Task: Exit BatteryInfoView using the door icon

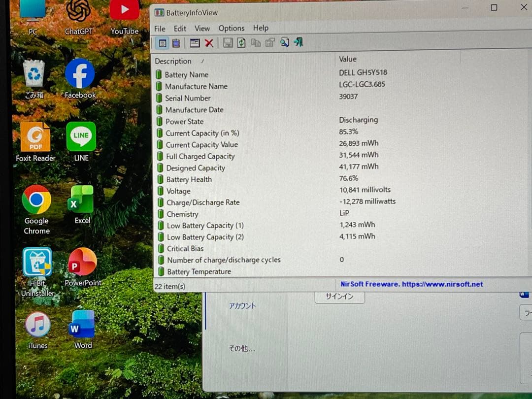Action: [298, 43]
